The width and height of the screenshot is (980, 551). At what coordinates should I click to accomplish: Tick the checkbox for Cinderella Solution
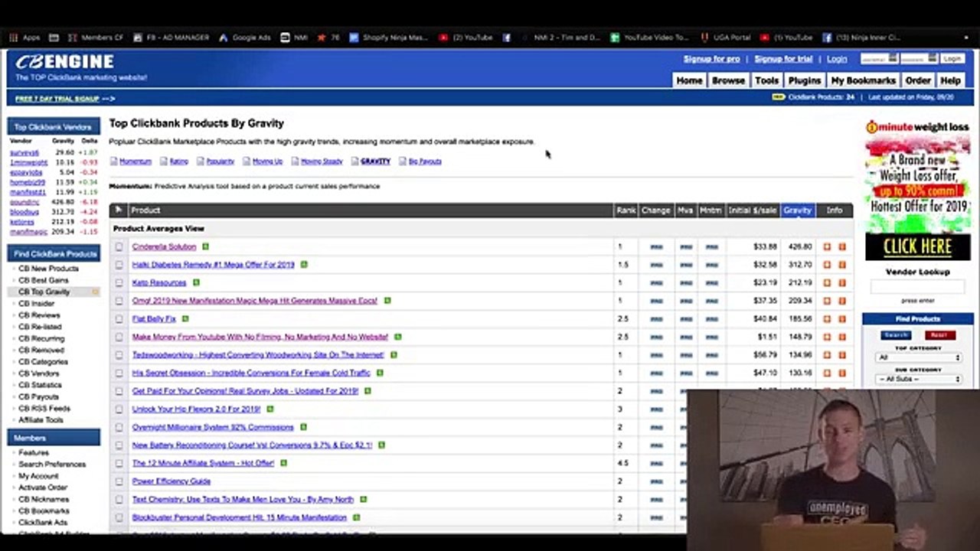pos(119,247)
